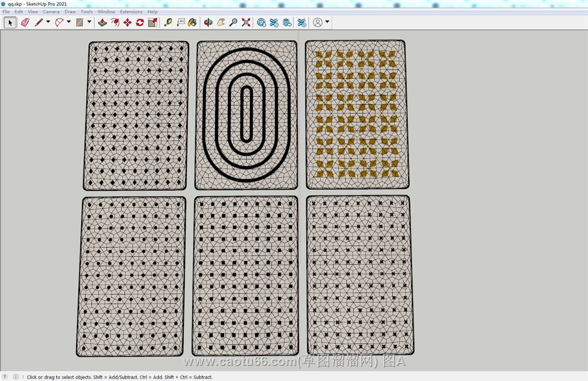Open the File menu
This screenshot has width=588, height=381.
coord(6,12)
